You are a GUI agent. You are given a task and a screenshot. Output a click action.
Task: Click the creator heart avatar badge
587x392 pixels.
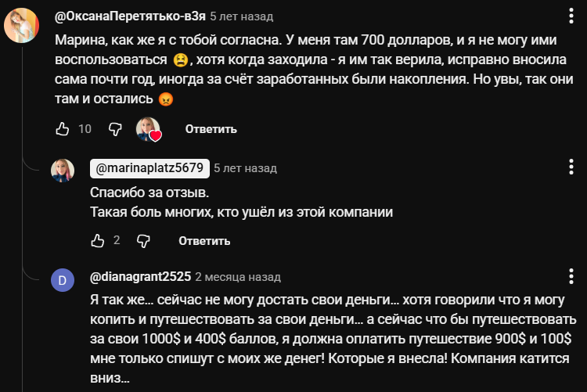point(149,129)
